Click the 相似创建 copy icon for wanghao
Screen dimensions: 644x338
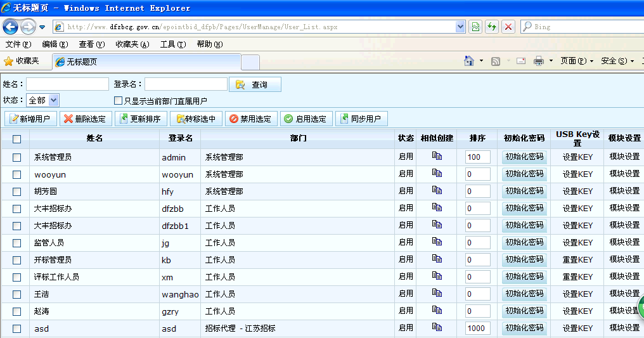(437, 293)
